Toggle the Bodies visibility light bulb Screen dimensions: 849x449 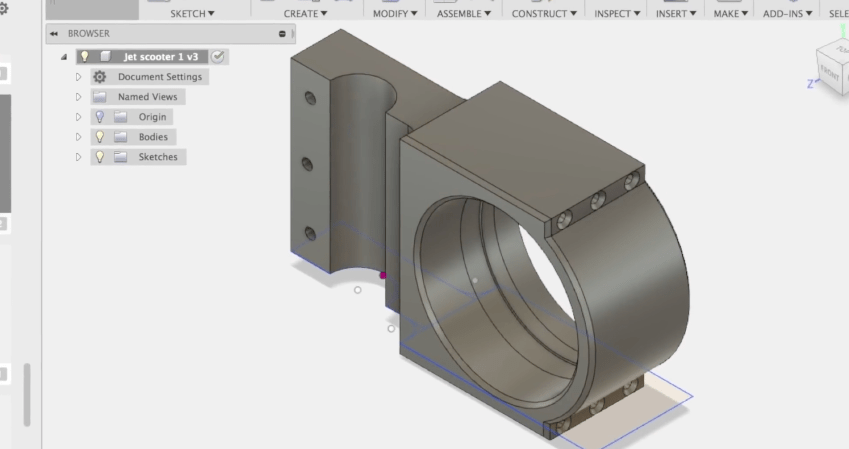pos(99,137)
